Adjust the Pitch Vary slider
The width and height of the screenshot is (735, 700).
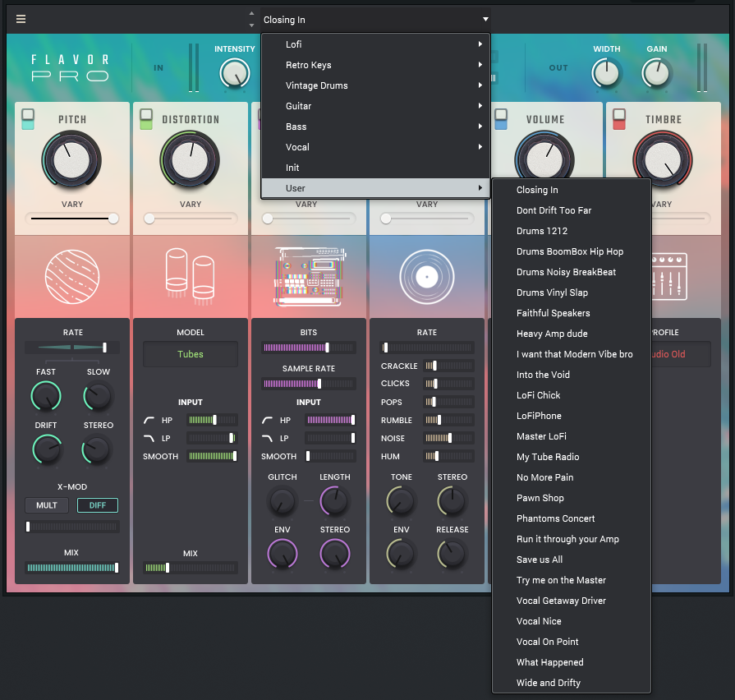[x=71, y=219]
